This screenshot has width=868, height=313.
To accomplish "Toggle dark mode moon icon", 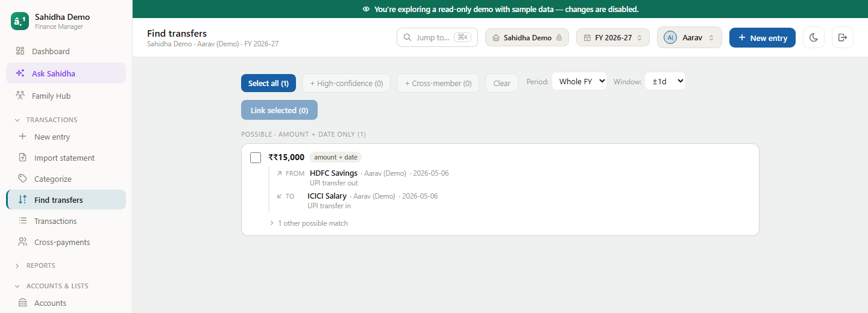I will point(814,37).
